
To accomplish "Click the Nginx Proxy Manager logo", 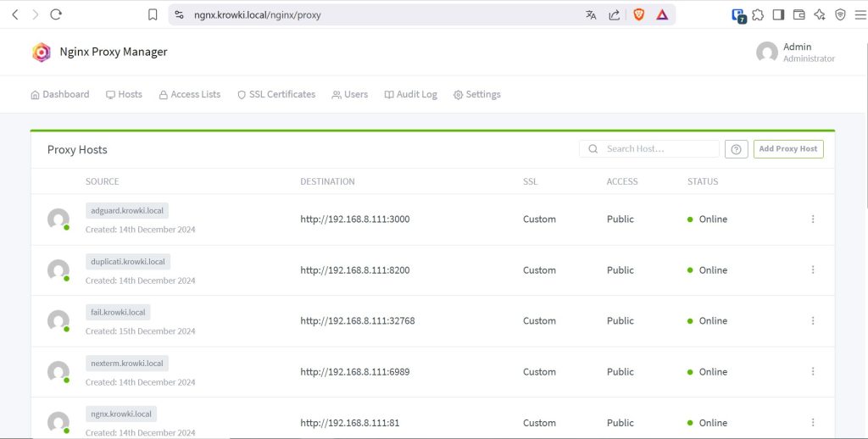I will pyautogui.click(x=42, y=52).
